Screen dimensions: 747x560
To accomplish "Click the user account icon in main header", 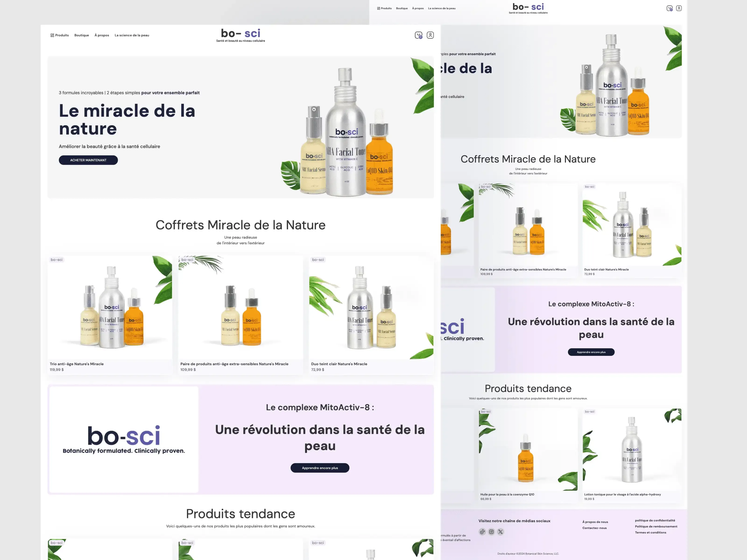I will 430,35.
